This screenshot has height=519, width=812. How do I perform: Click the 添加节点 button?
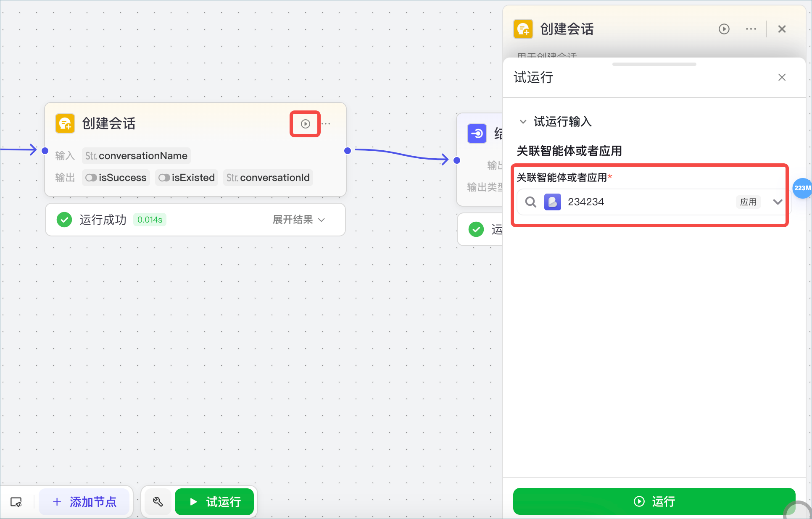point(84,501)
